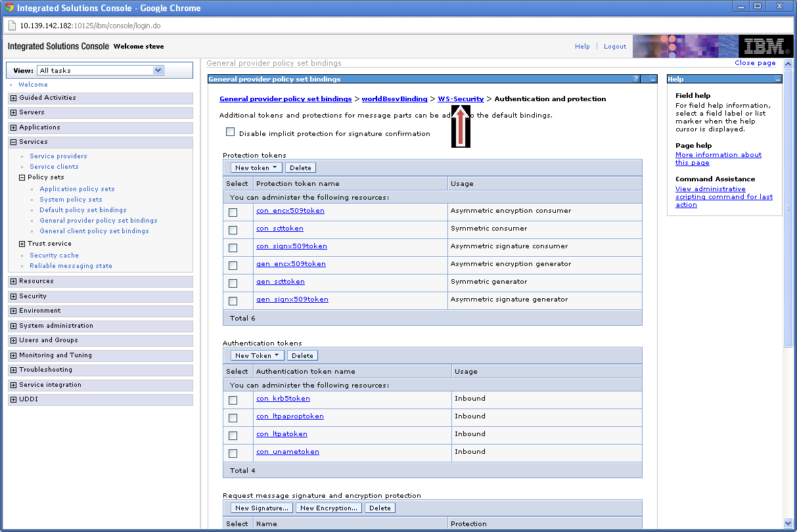797x532 pixels.
Task: Expand Users and Groups section
Action: [14, 340]
